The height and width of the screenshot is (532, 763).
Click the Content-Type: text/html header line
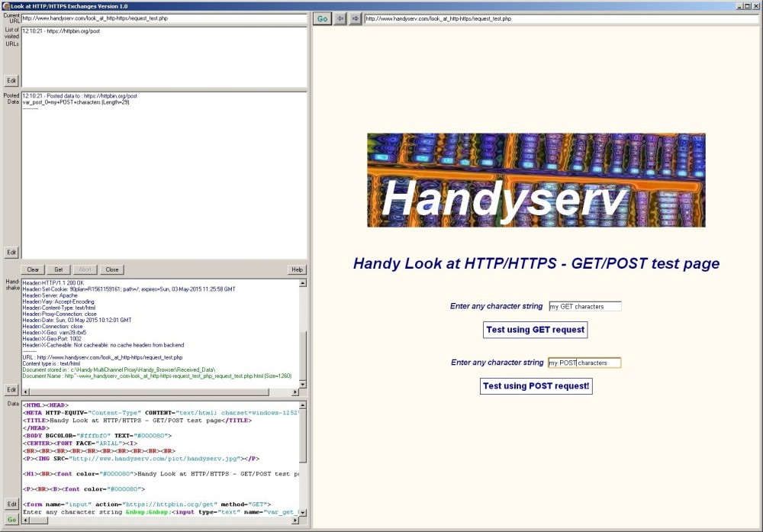coord(59,308)
